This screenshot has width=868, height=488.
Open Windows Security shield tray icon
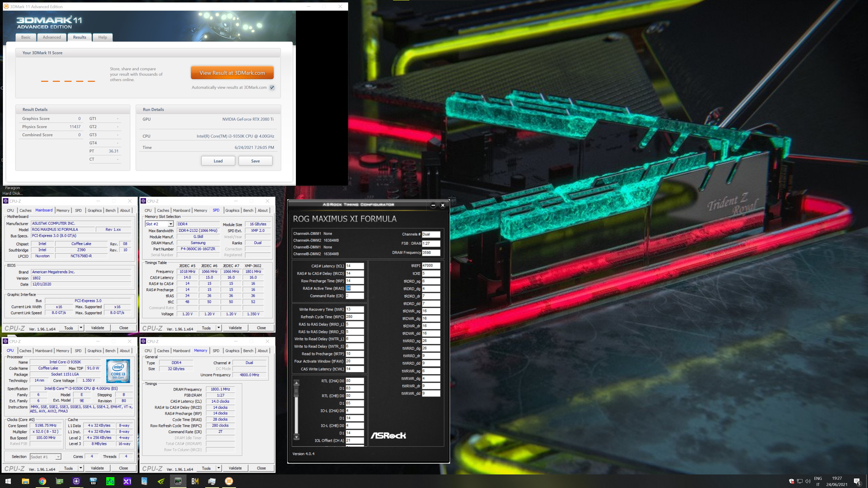(792, 481)
